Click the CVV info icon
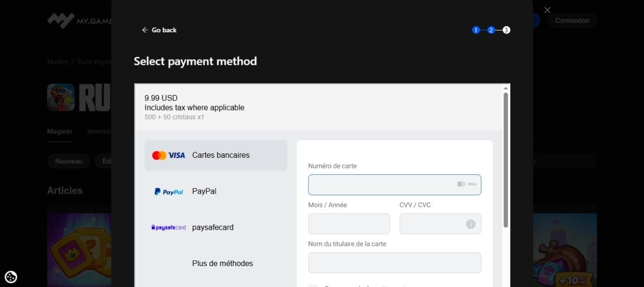This screenshot has width=644, height=287. (x=471, y=224)
